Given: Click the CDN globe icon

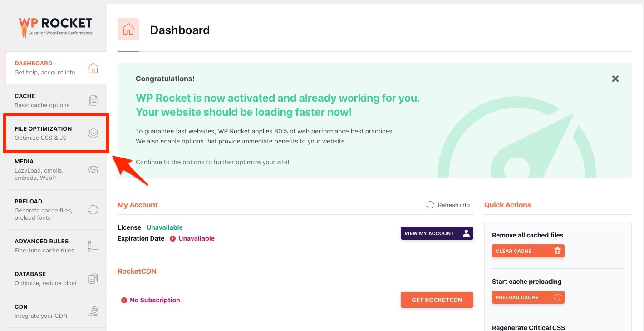Looking at the screenshot, I should point(93,311).
